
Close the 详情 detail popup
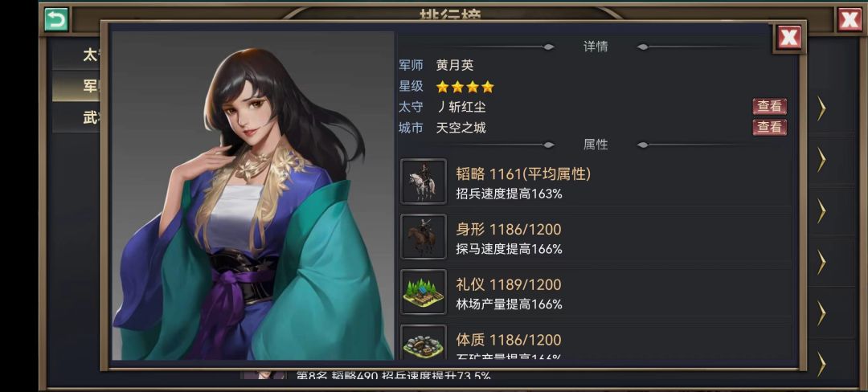(789, 37)
